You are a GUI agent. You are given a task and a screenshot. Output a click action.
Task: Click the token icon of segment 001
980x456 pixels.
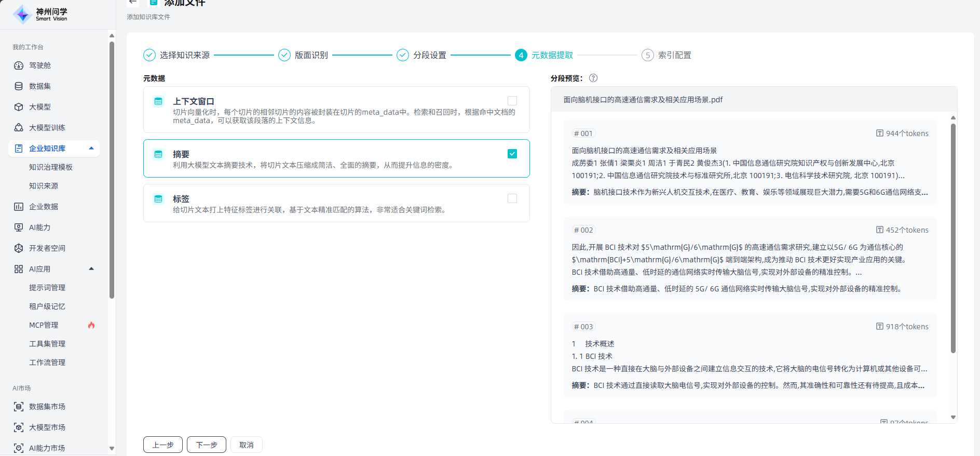pyautogui.click(x=880, y=133)
